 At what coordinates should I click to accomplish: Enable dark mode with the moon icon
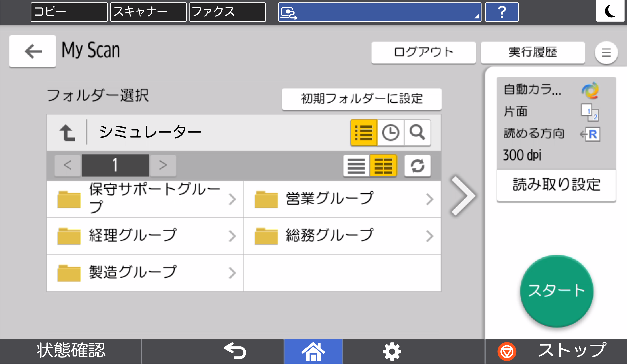click(x=611, y=12)
